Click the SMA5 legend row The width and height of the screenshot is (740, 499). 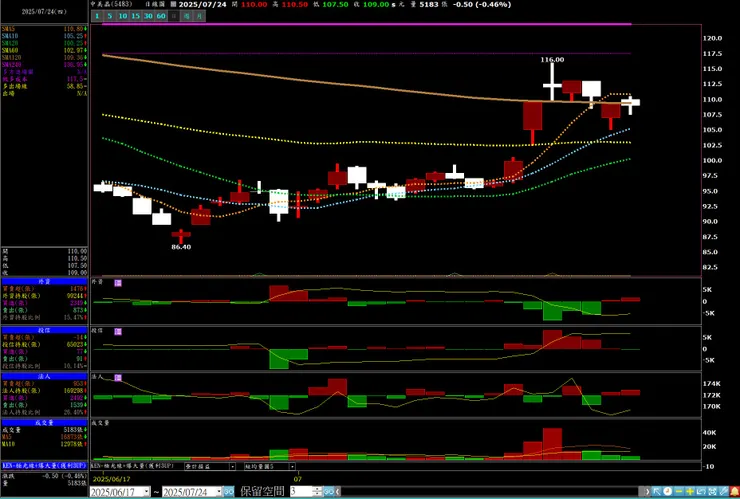pos(44,29)
